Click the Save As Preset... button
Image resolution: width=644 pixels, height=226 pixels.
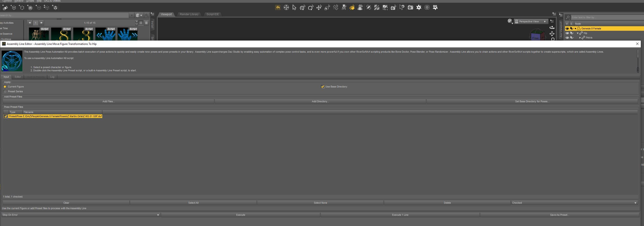pos(560,215)
